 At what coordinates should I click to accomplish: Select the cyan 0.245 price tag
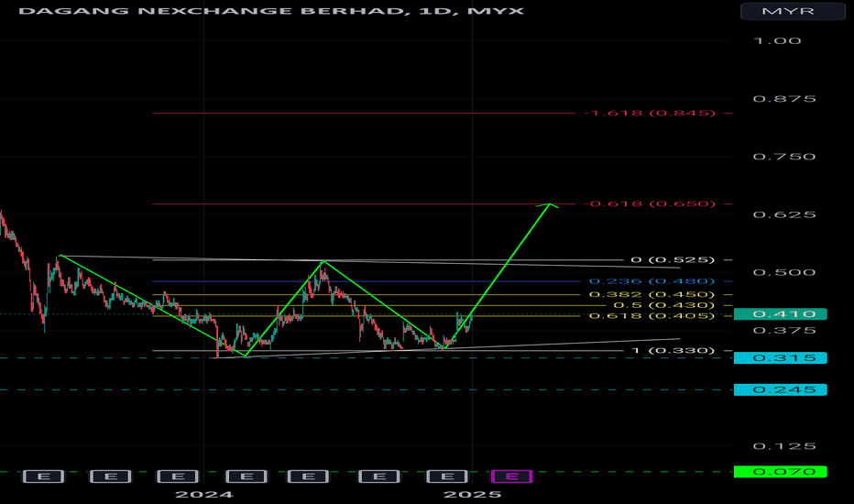pyautogui.click(x=780, y=389)
